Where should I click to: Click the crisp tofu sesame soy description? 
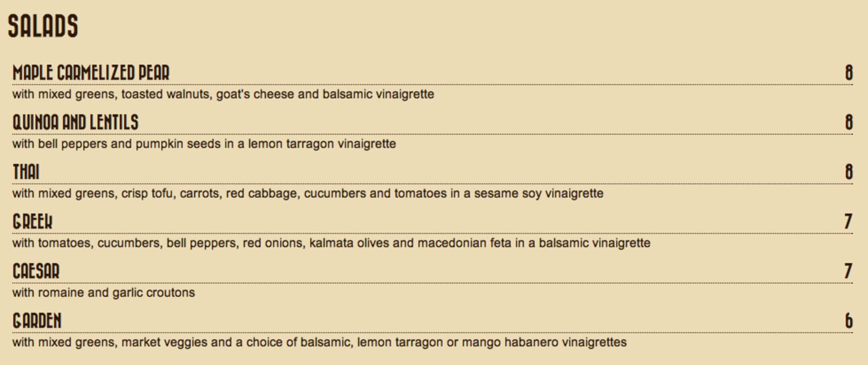(x=308, y=193)
